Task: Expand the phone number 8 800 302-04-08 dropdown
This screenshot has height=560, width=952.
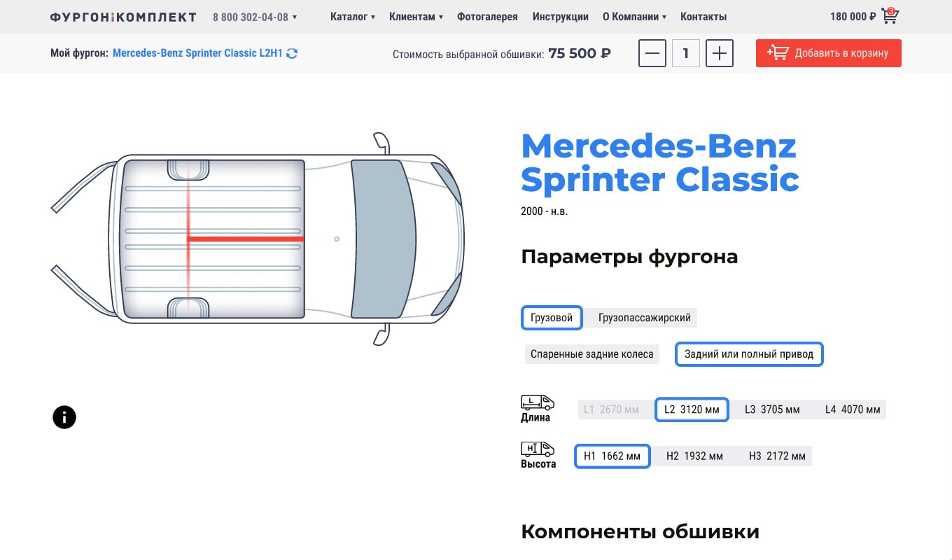Action: pos(255,17)
